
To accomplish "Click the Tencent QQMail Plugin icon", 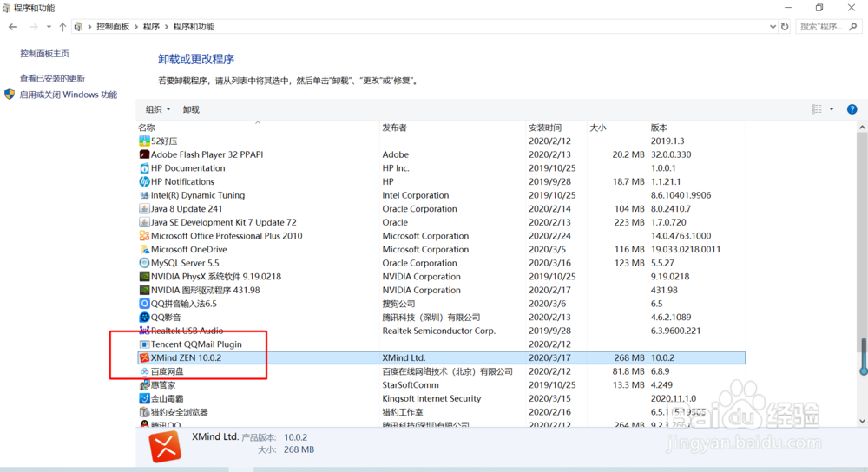I will [x=144, y=344].
